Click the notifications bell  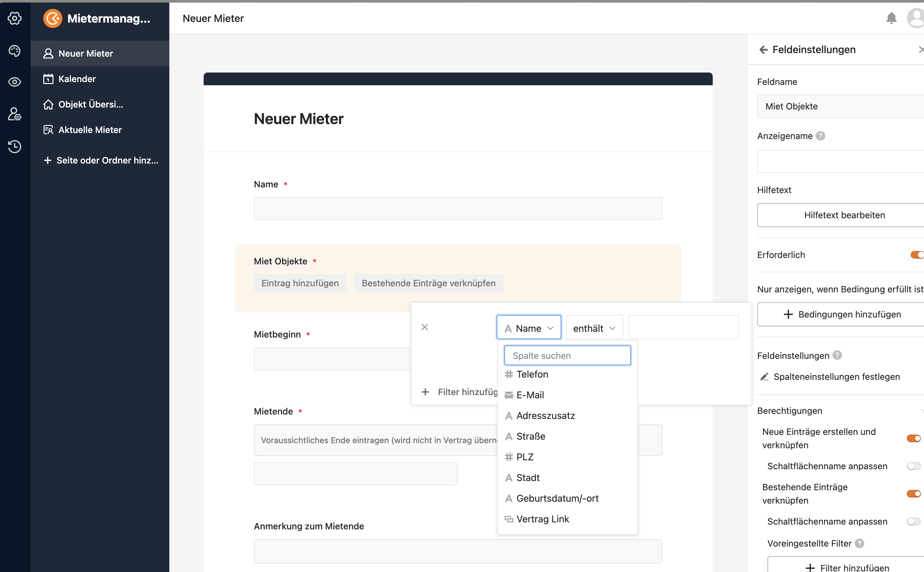point(891,18)
